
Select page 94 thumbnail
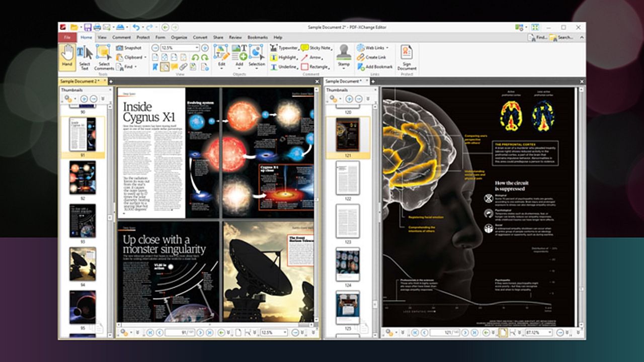[x=83, y=264]
